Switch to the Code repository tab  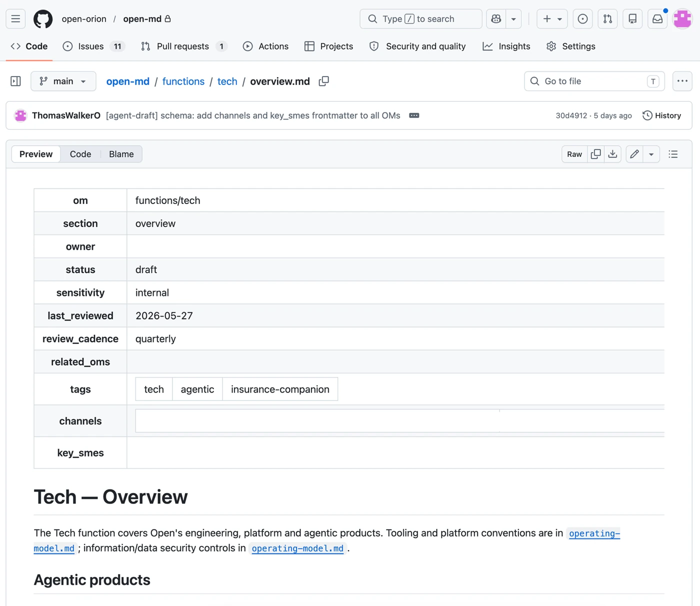[29, 46]
